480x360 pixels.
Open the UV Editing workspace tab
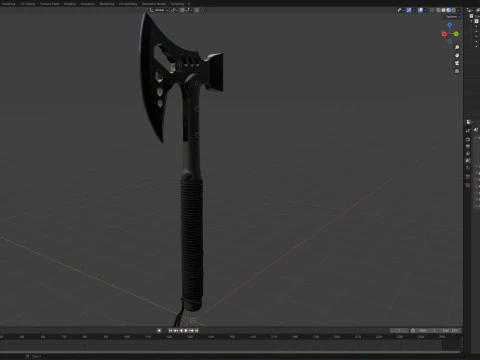click(27, 4)
